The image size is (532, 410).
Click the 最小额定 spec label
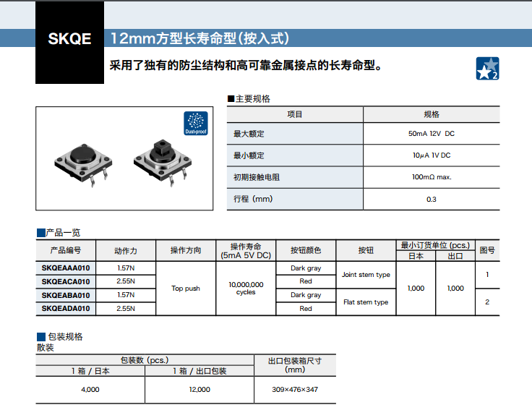point(249,155)
